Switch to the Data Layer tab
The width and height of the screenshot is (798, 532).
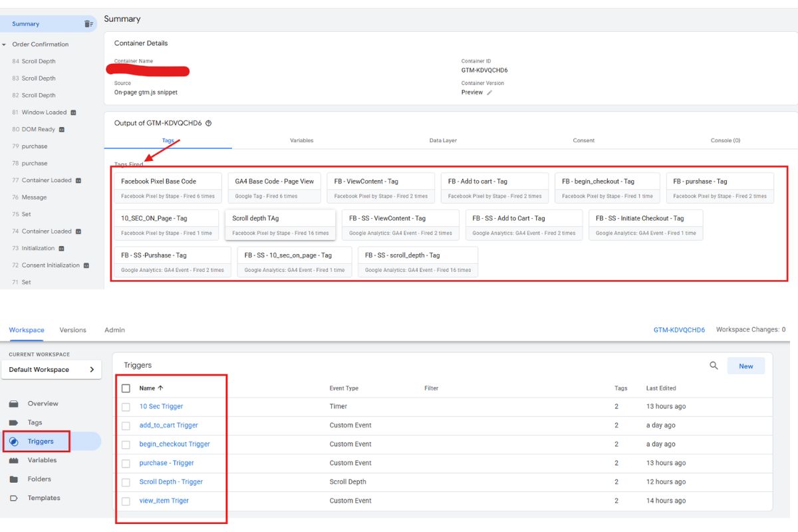[x=443, y=140]
